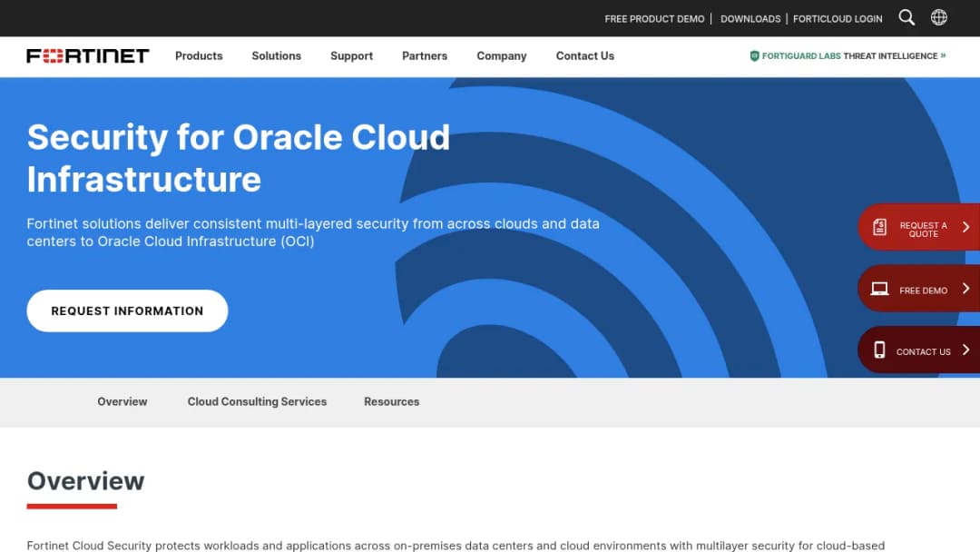This screenshot has width=980, height=552.
Task: Open the Solutions menu
Action: [276, 55]
